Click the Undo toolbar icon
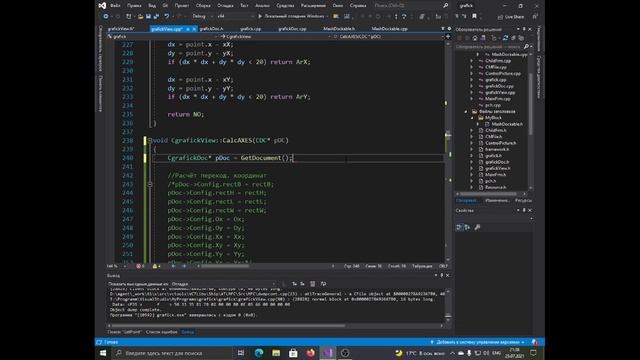The image size is (640, 360). click(167, 16)
